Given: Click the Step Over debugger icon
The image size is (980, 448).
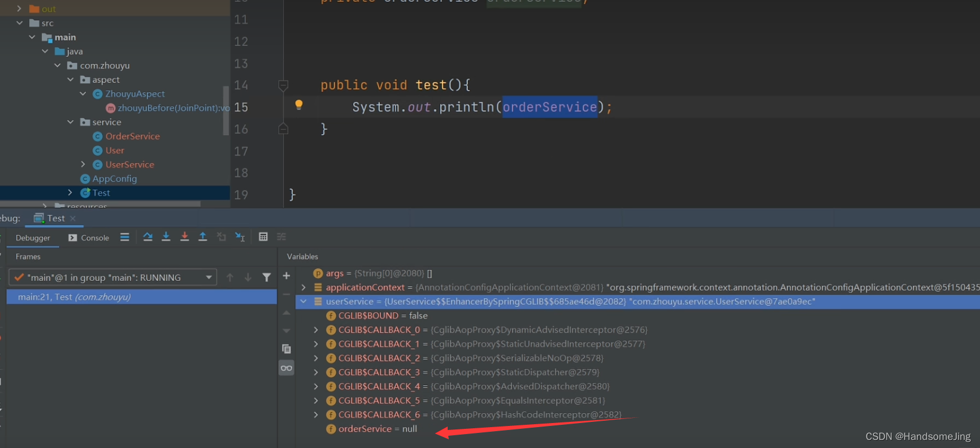Looking at the screenshot, I should point(148,237).
